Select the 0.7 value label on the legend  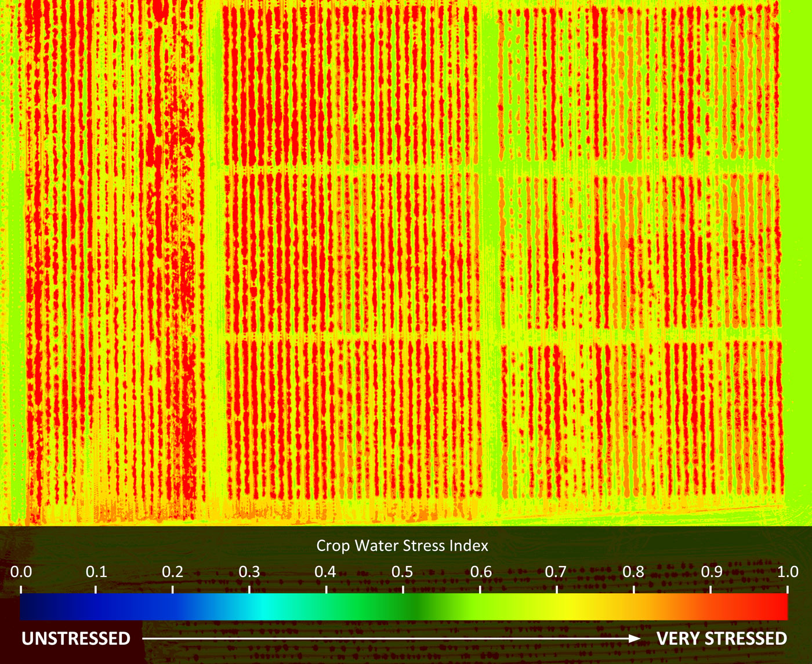556,572
